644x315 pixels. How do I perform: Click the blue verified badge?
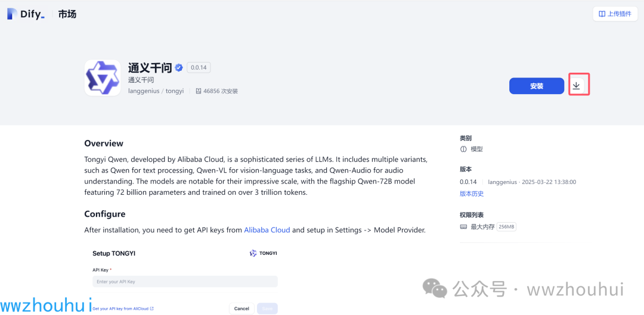click(179, 68)
